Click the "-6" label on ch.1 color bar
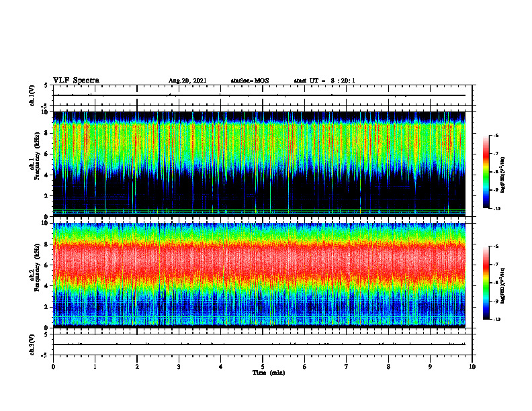The image size is (532, 411). pos(496,135)
